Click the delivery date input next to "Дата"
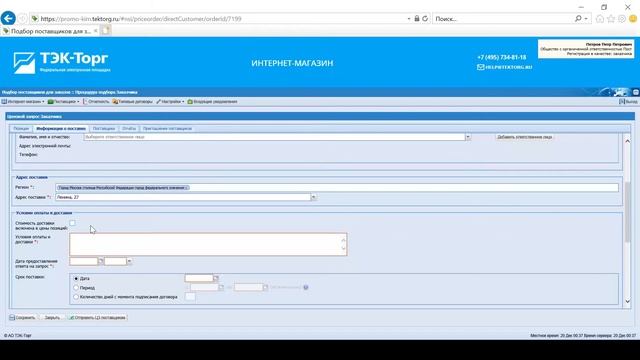This screenshot has width=640, height=360. pos(199,278)
